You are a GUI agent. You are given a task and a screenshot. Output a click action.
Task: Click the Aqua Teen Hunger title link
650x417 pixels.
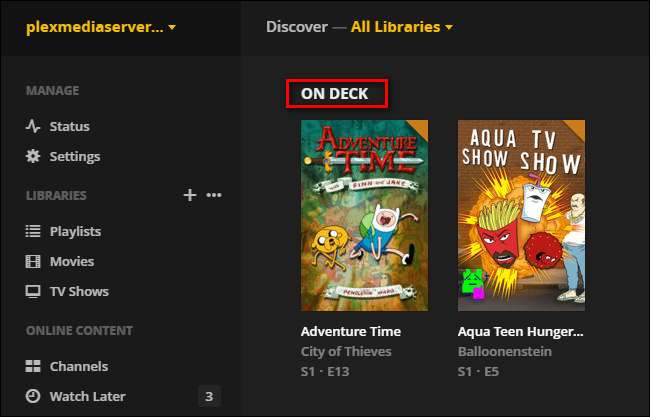point(520,331)
